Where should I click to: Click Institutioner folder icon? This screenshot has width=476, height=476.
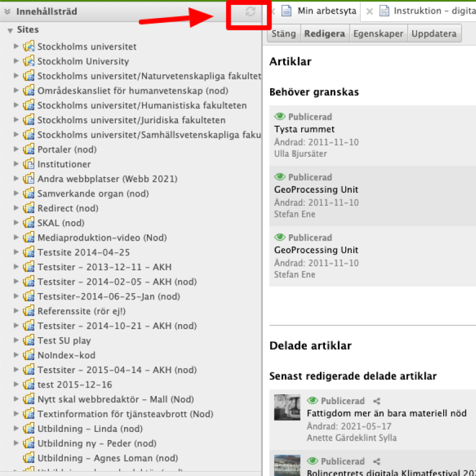[x=29, y=164]
